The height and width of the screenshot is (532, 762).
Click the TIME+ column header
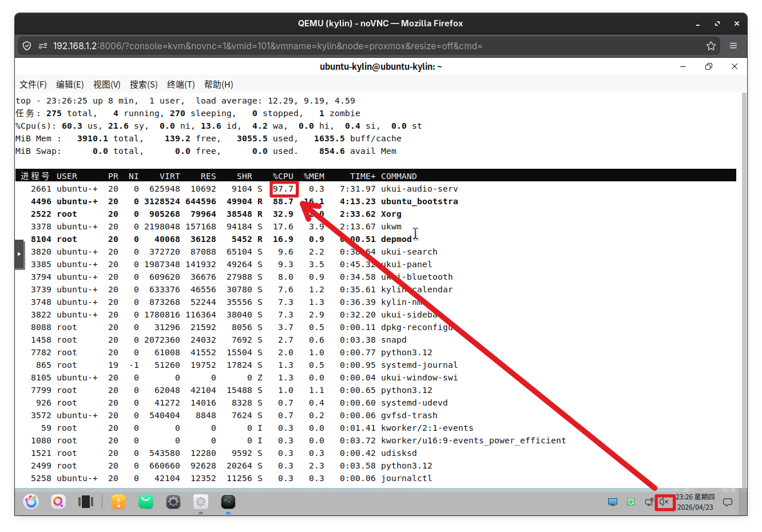coord(363,176)
